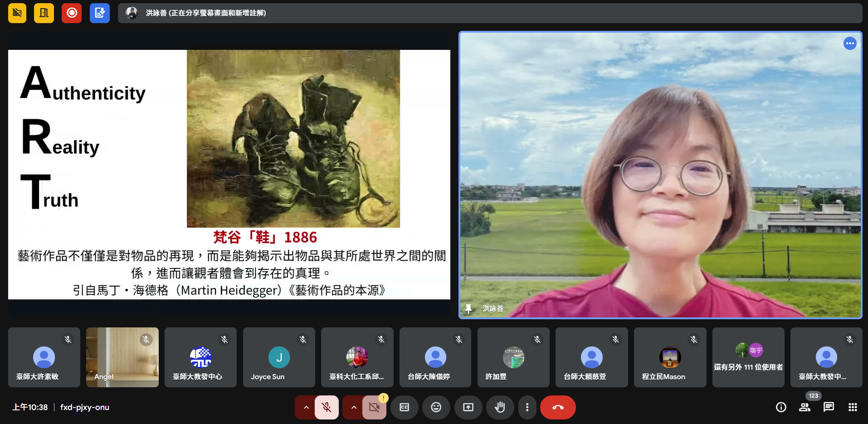Open more options on 洪詠善 video tile
The image size is (868, 424).
point(849,44)
